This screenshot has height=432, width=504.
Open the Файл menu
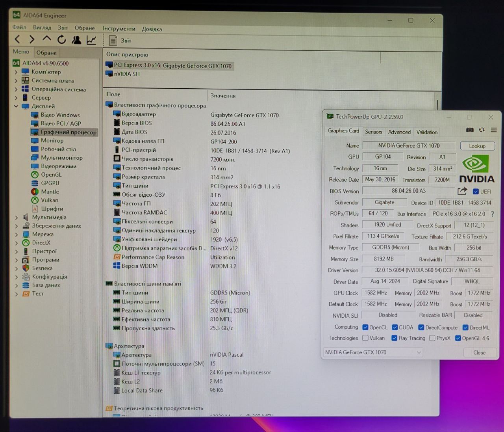[19, 28]
